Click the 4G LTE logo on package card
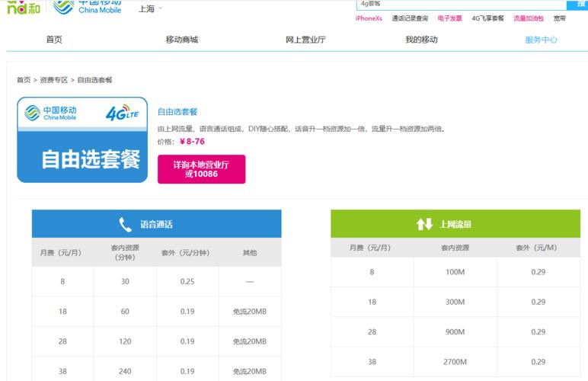 [122, 114]
